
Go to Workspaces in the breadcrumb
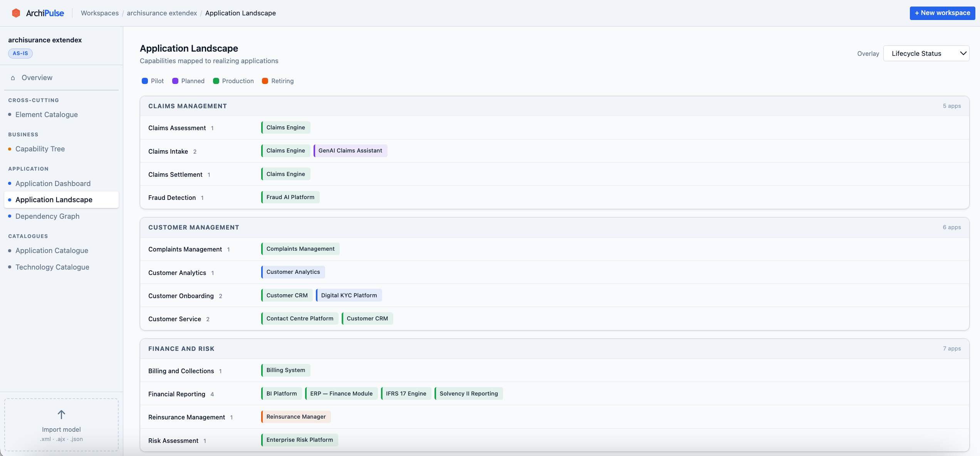99,13
